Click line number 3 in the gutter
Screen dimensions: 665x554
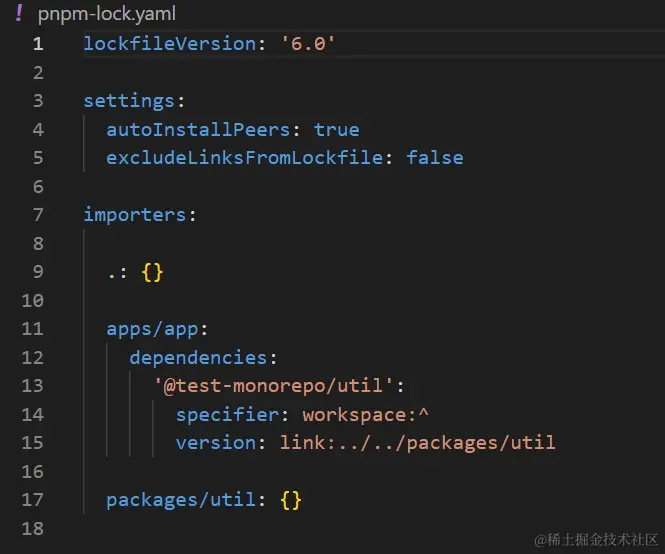[38, 101]
